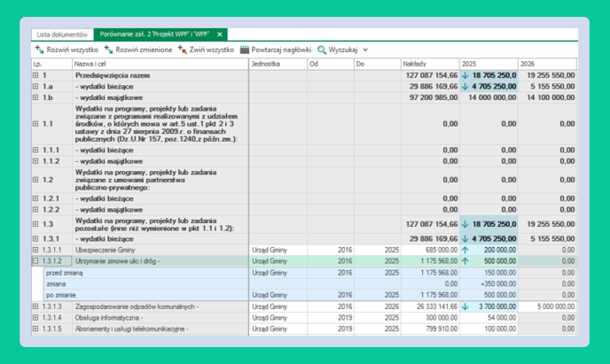Click the Nakłady column header
The height and width of the screenshot is (364, 610).
coord(430,64)
